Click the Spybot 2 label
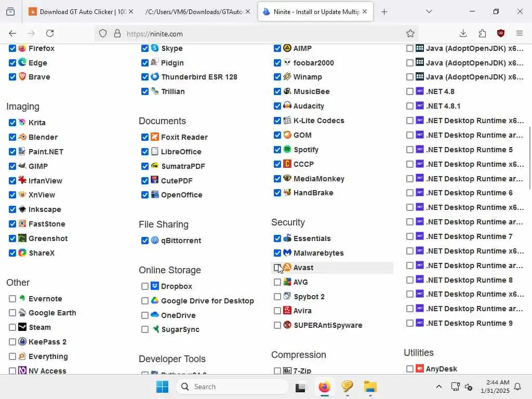This screenshot has width=532, height=399. point(309,297)
